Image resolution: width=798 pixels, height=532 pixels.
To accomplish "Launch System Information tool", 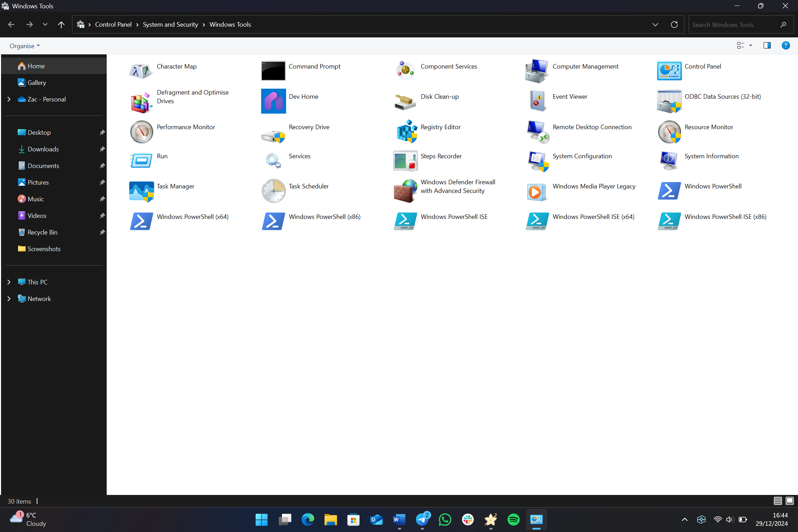I will click(711, 156).
